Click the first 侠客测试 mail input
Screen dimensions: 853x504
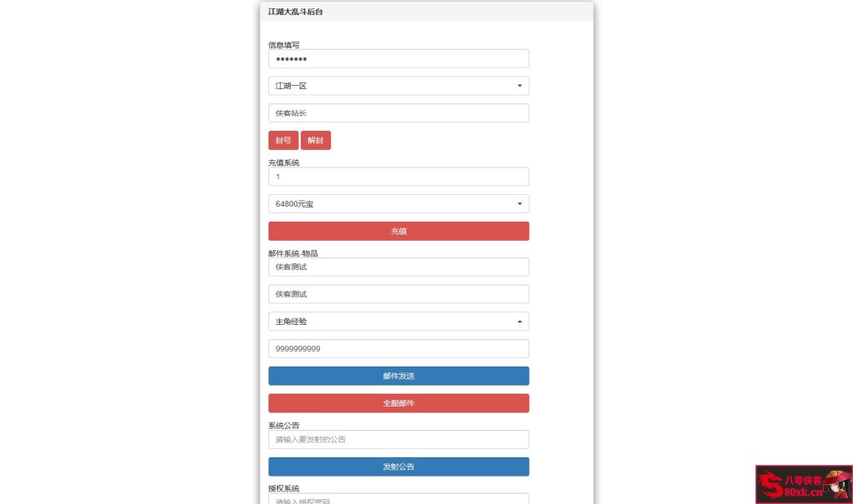pyautogui.click(x=398, y=267)
